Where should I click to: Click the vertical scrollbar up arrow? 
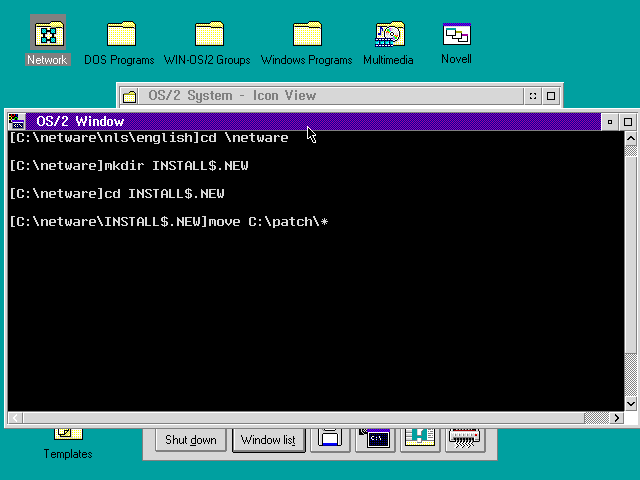(630, 139)
